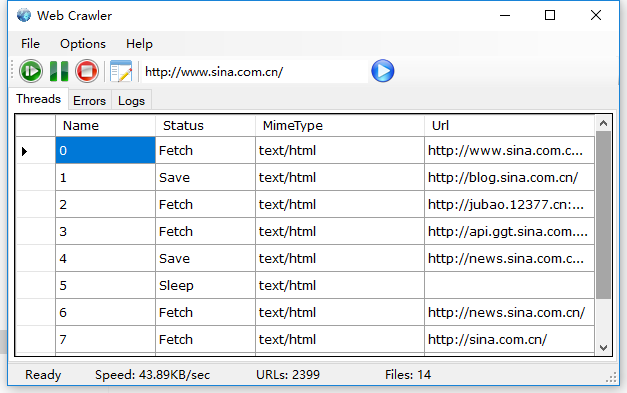The image size is (627, 393).
Task: Switch to the Logs tab
Action: point(131,101)
